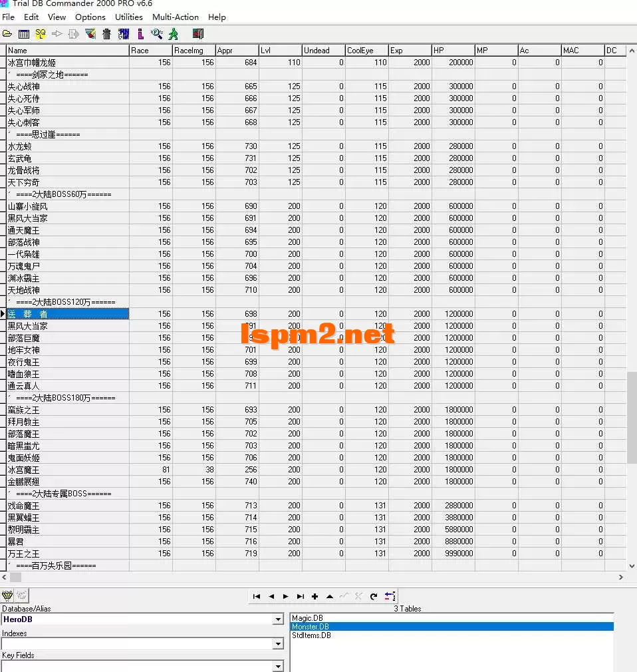Viewport: 637px width, 672px height.
Task: Click the refresh arrow in the record navigator
Action: click(374, 596)
